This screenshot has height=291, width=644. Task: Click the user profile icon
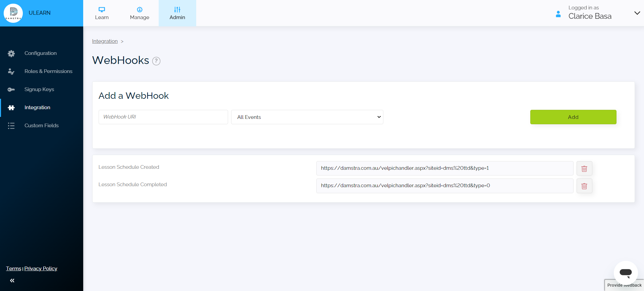coord(558,14)
